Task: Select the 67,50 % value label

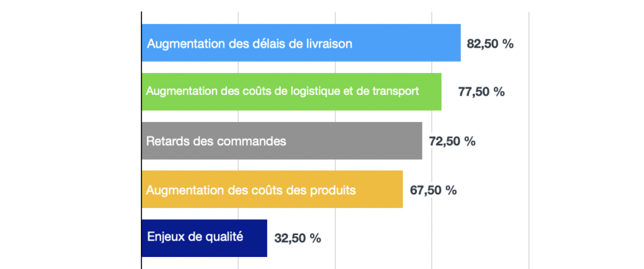Action: [x=433, y=190]
